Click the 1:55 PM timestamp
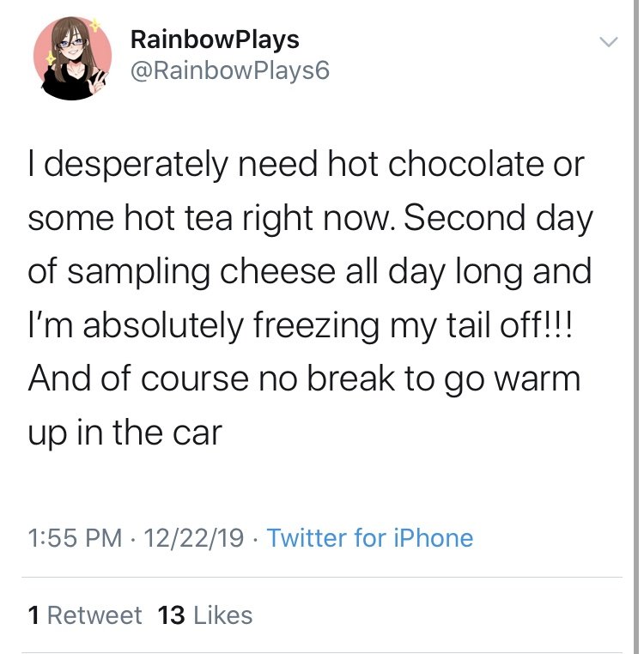The width and height of the screenshot is (644, 654). click(x=75, y=538)
